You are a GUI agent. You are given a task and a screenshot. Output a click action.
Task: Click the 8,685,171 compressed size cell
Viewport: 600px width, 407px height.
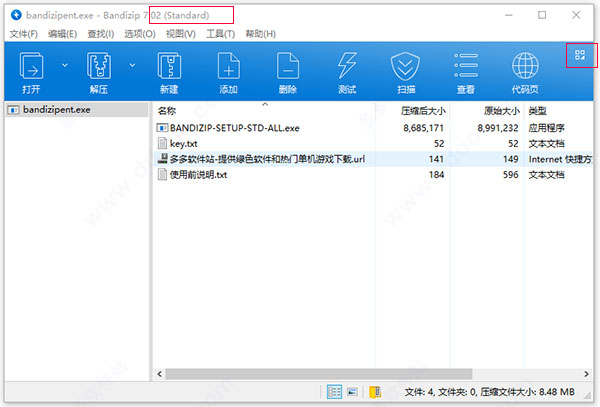(423, 128)
